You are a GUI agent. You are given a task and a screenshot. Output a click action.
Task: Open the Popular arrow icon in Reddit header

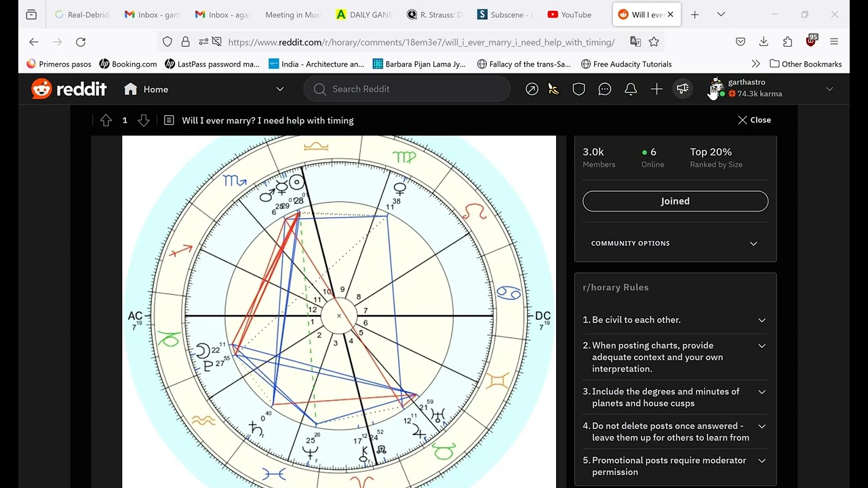(532, 89)
